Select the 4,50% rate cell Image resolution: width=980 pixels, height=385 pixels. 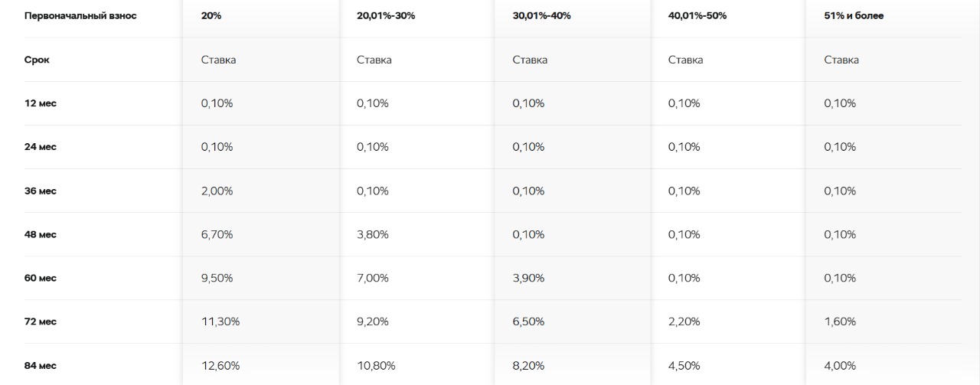tap(684, 365)
